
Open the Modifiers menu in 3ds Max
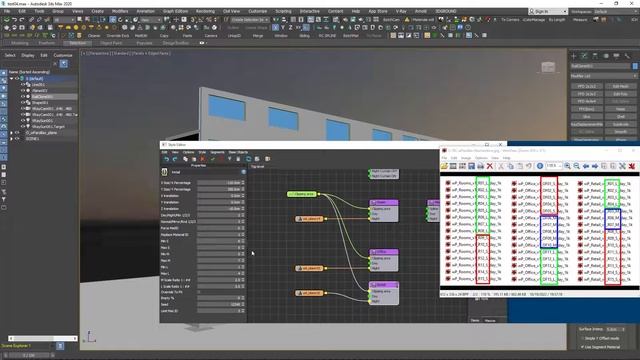click(120, 11)
